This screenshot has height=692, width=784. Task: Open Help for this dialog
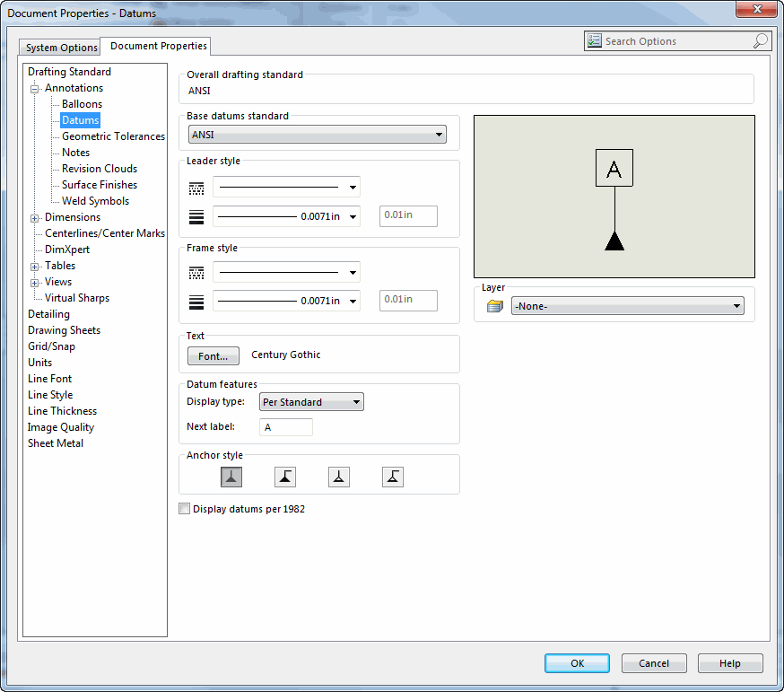(x=730, y=663)
